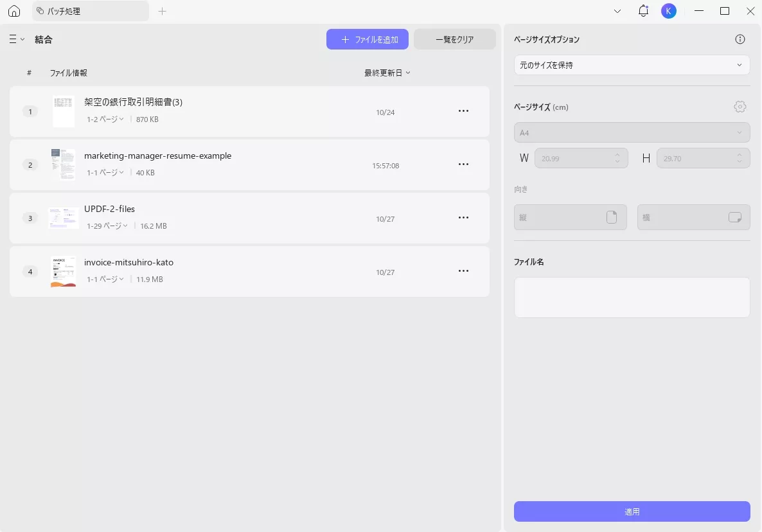
Task: Click the 一覧をクリア button
Action: pos(454,39)
